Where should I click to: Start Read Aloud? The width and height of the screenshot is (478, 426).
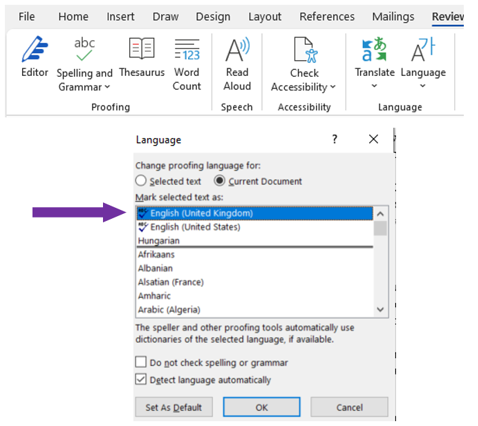pyautogui.click(x=237, y=64)
